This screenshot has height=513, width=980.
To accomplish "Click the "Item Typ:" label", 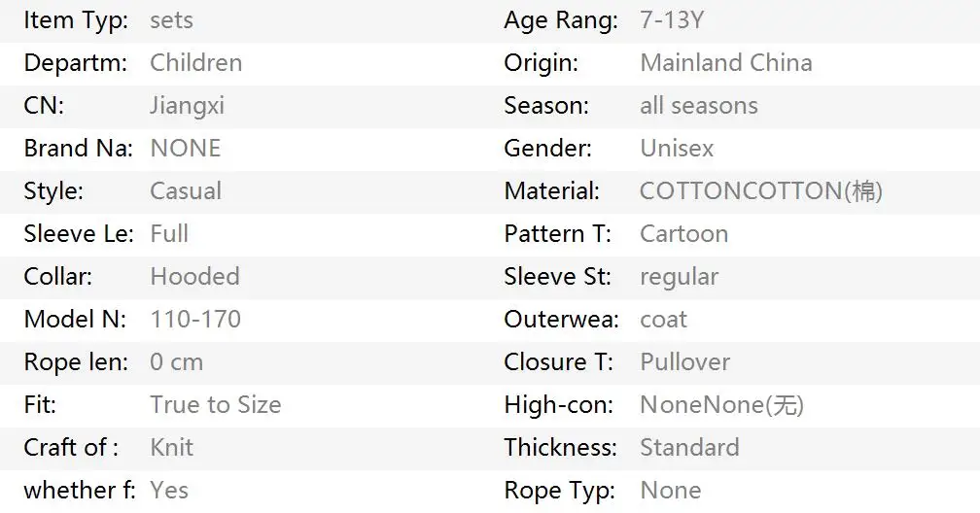I will (x=75, y=20).
